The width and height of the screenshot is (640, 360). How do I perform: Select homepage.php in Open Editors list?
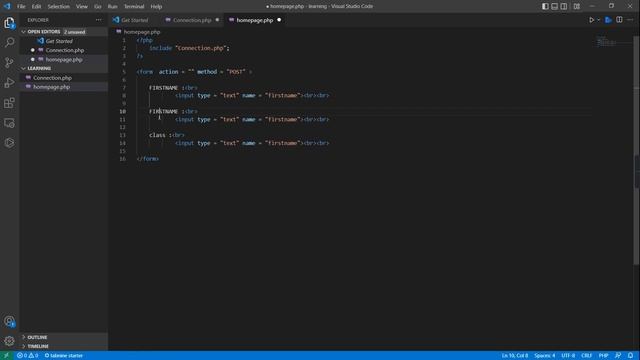(x=64, y=60)
